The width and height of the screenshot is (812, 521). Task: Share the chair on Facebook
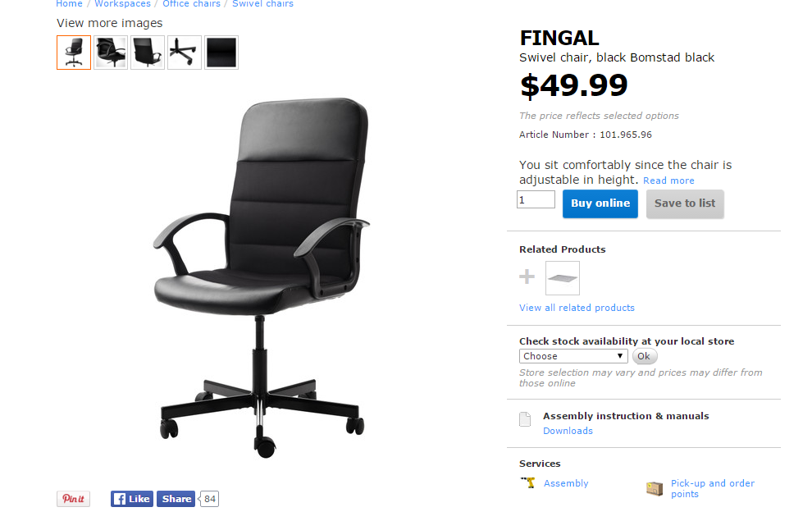(176, 499)
